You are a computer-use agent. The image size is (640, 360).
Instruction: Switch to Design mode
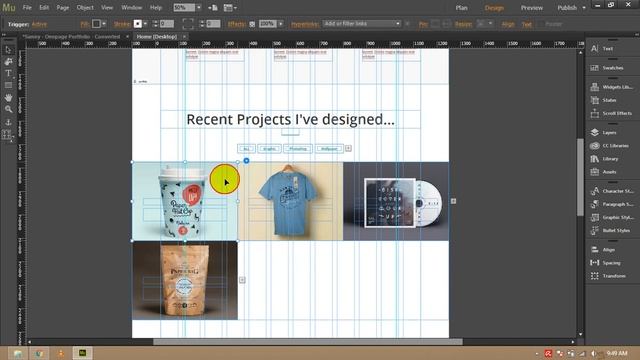coord(494,8)
